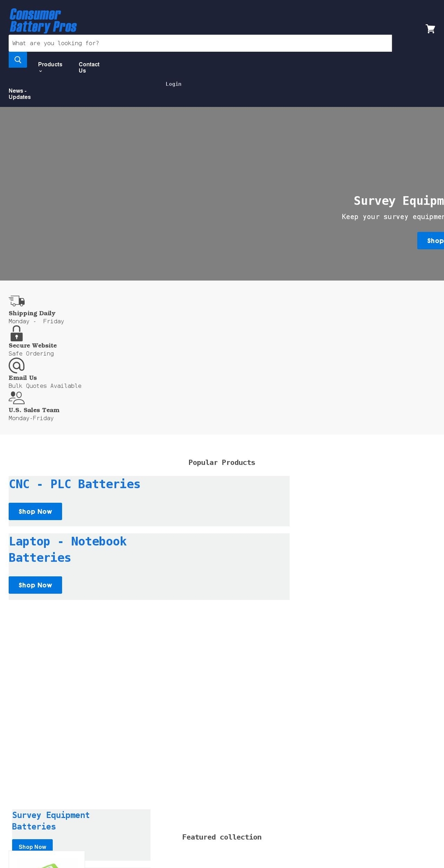Click the 'Featured collection' heading
Image resolution: width=444 pixels, height=868 pixels.
pyautogui.click(x=222, y=837)
